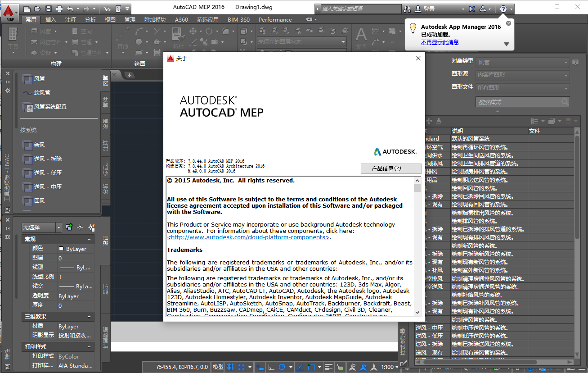Switch to the 插入 ribbon tab
The image size is (588, 373).
(x=51, y=19)
